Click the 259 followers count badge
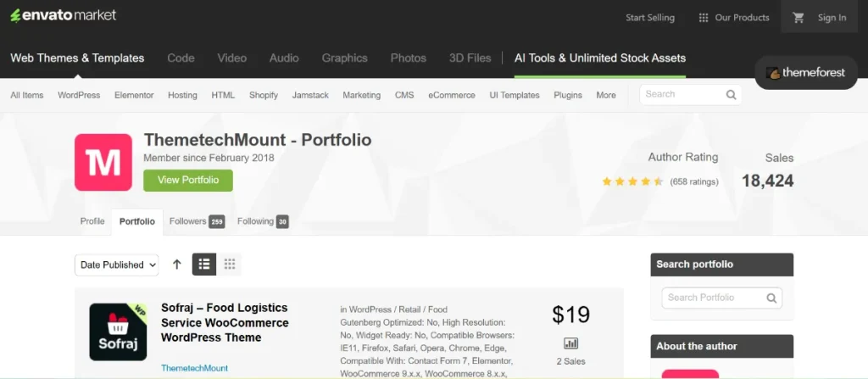 tap(216, 222)
